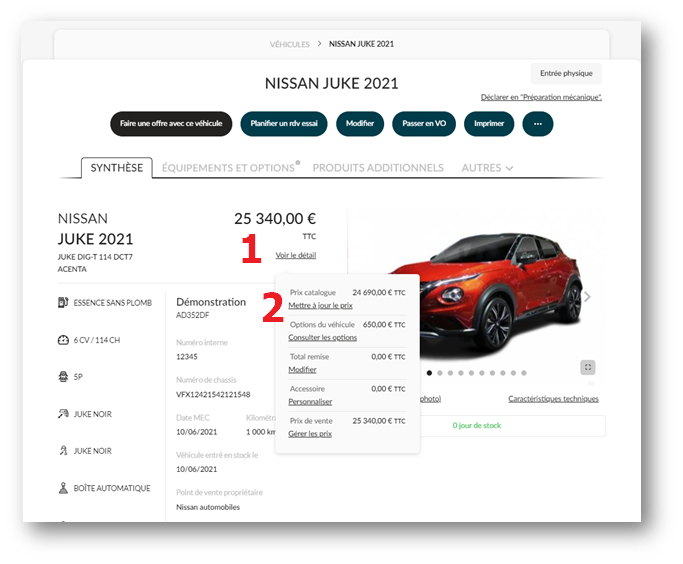
Task: Click the Imprimer button
Action: tap(489, 124)
